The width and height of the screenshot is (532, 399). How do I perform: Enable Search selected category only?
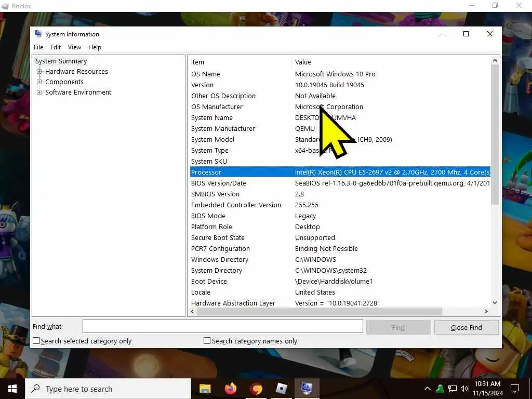click(x=36, y=341)
